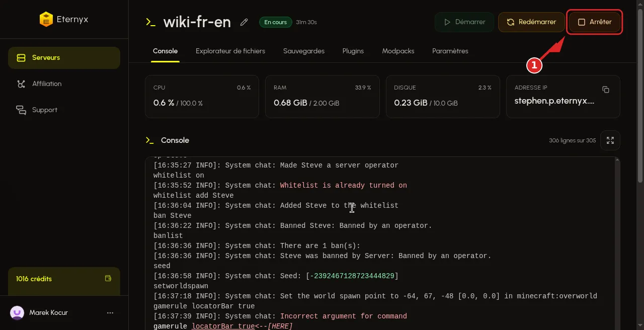Open the Affiliation page
This screenshot has height=330, width=644.
[x=64, y=84]
